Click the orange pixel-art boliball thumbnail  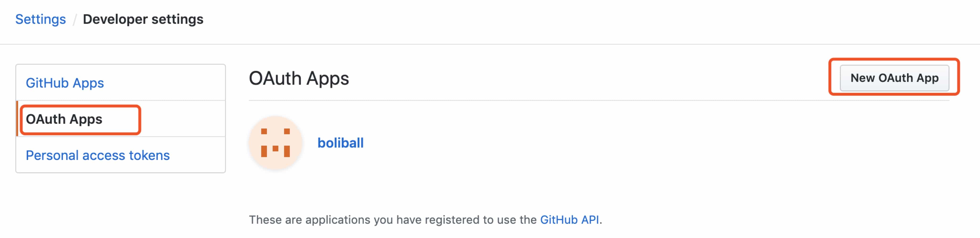(x=276, y=143)
